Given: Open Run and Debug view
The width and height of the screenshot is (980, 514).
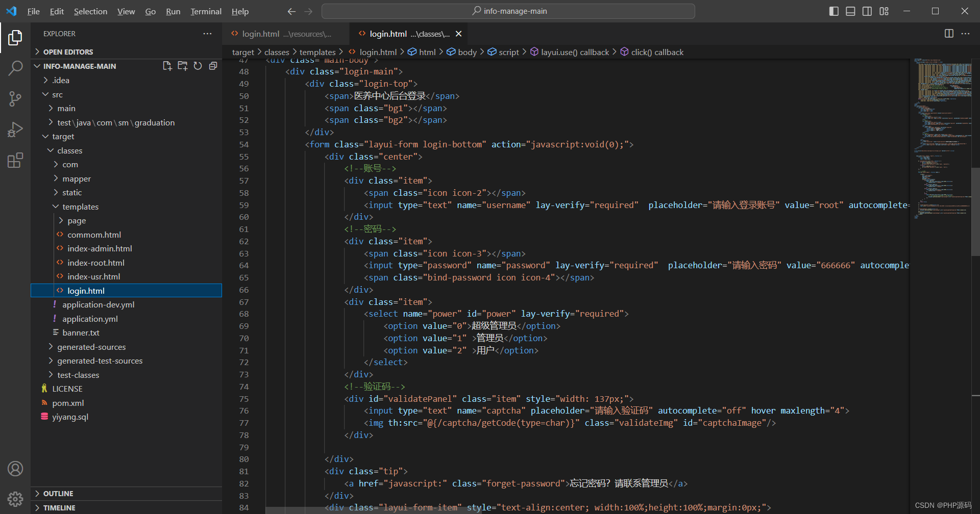Looking at the screenshot, I should pyautogui.click(x=15, y=130).
